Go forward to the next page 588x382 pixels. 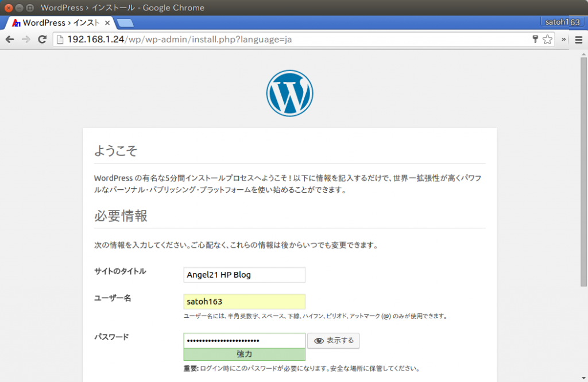26,40
